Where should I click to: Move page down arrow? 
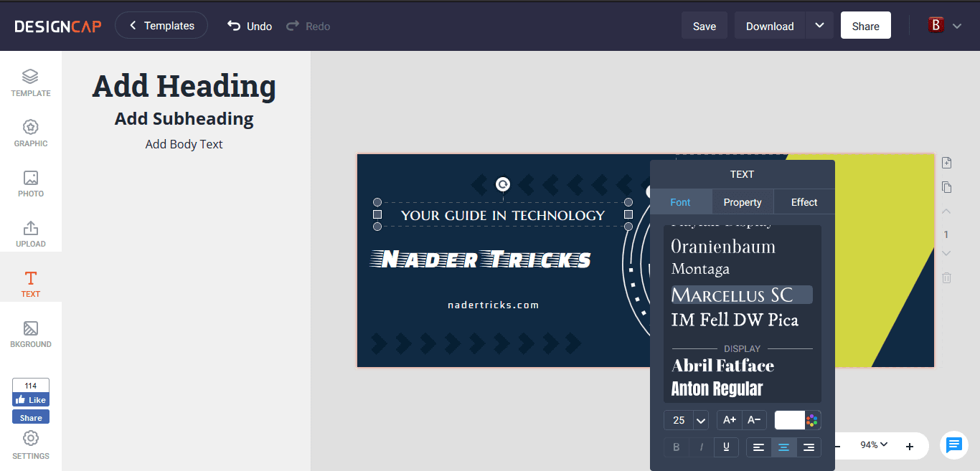pos(946,253)
